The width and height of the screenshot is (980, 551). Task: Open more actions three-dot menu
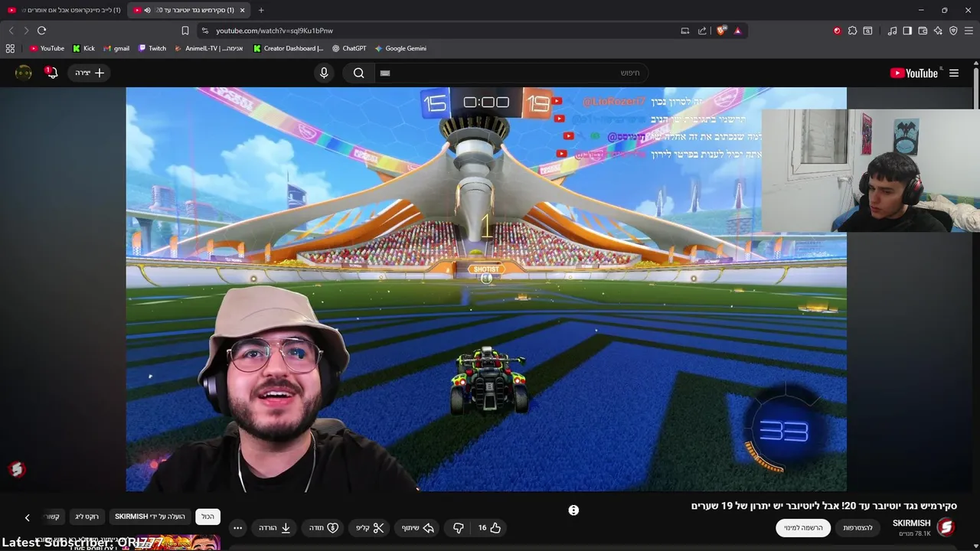(x=237, y=528)
